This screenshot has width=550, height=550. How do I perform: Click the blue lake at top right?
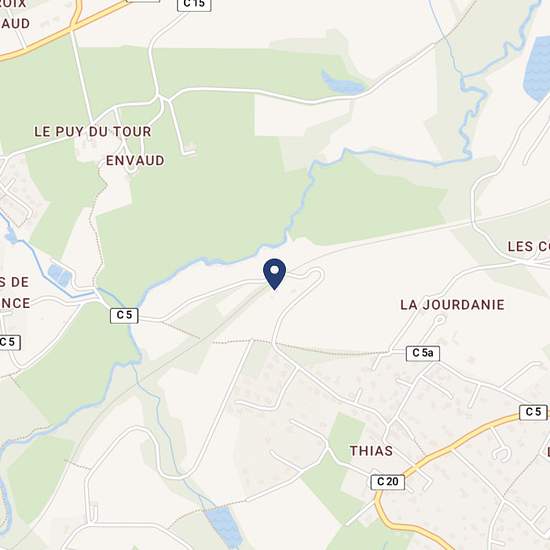click(x=537, y=68)
